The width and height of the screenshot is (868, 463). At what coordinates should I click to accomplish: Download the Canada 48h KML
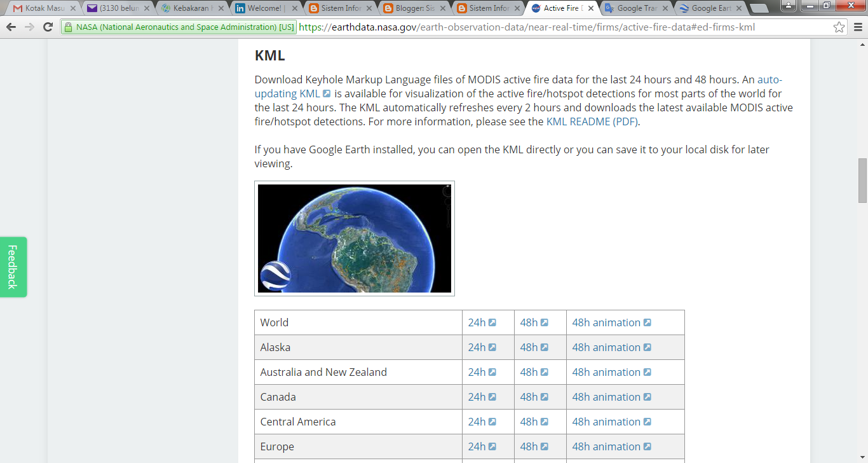534,397
